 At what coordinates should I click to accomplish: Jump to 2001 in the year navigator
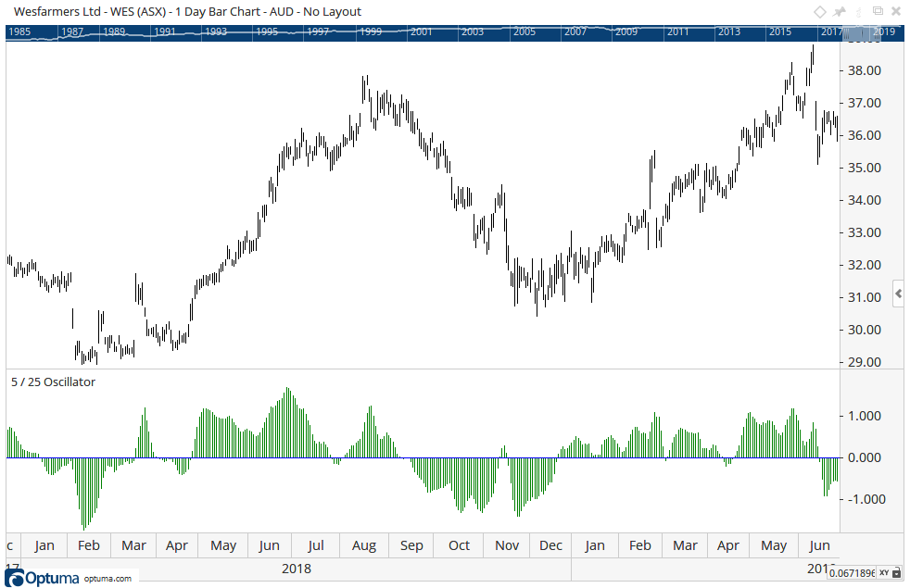click(x=422, y=31)
